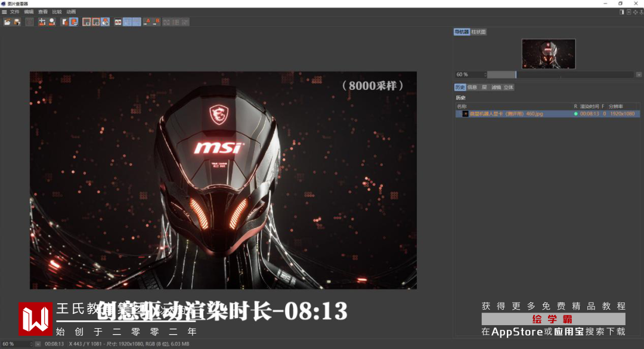Click the 名称 column header
Viewport: 644px width, 349px height.
(x=462, y=106)
